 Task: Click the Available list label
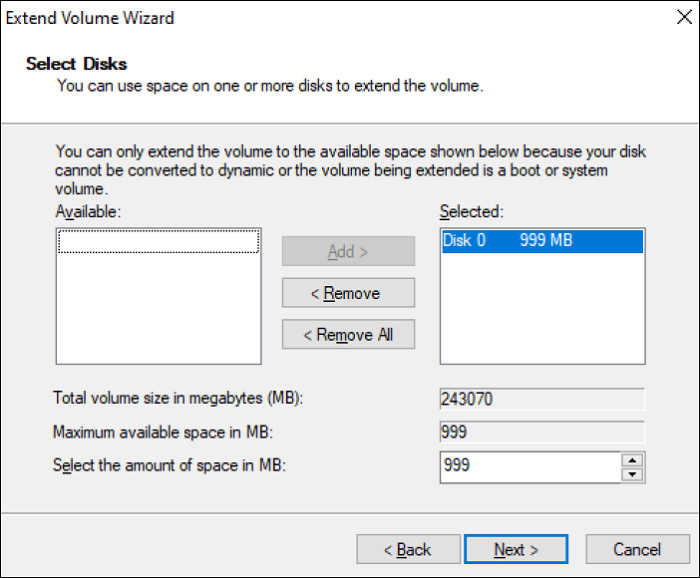point(88,211)
